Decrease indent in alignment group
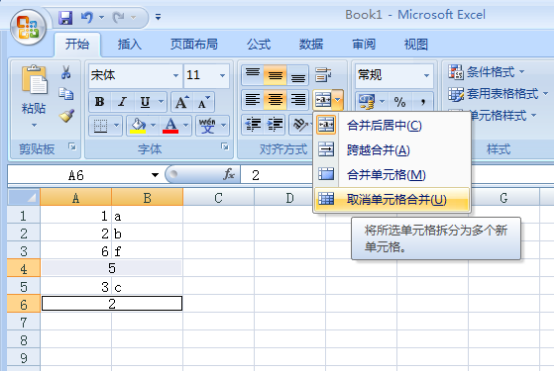This screenshot has width=554, height=372. click(253, 125)
